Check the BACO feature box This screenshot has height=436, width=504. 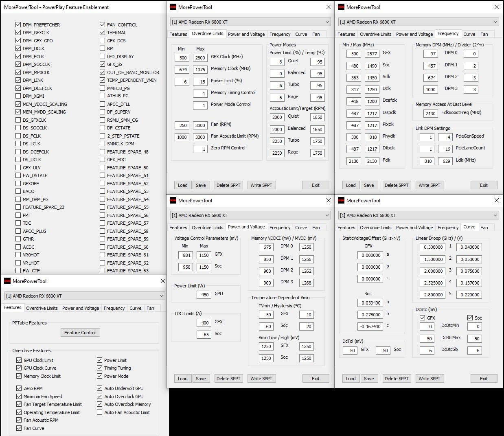tap(18, 191)
